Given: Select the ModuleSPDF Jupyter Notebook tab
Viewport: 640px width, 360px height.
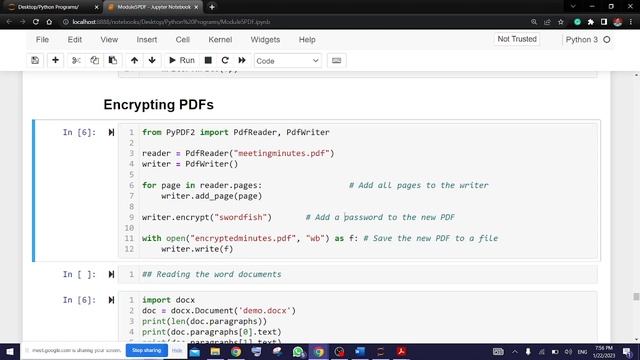Looking at the screenshot, I should [x=152, y=7].
